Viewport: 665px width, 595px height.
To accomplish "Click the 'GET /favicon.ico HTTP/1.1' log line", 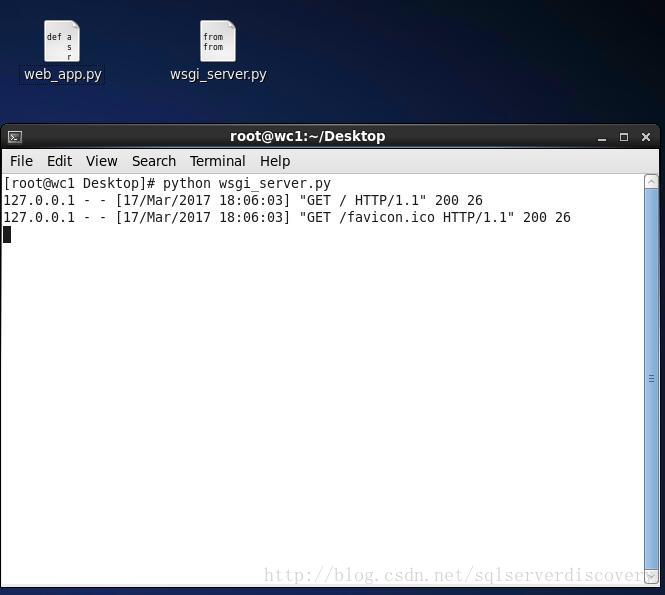I will (287, 217).
